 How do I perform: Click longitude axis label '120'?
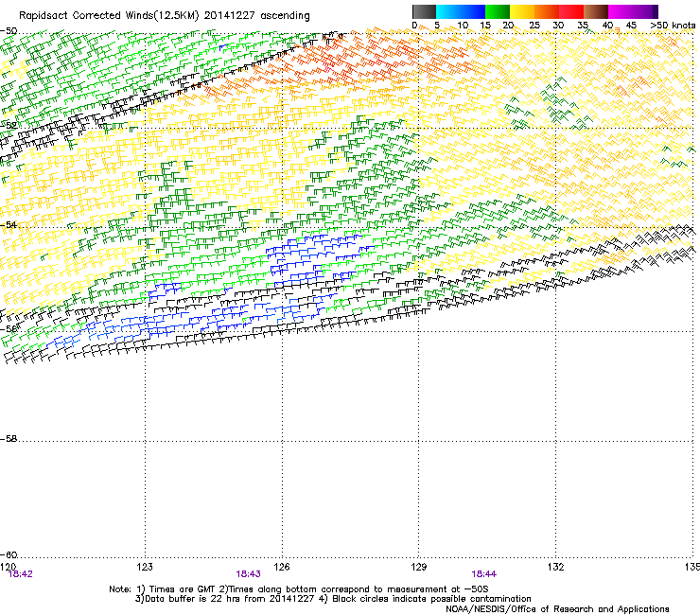coord(8,567)
